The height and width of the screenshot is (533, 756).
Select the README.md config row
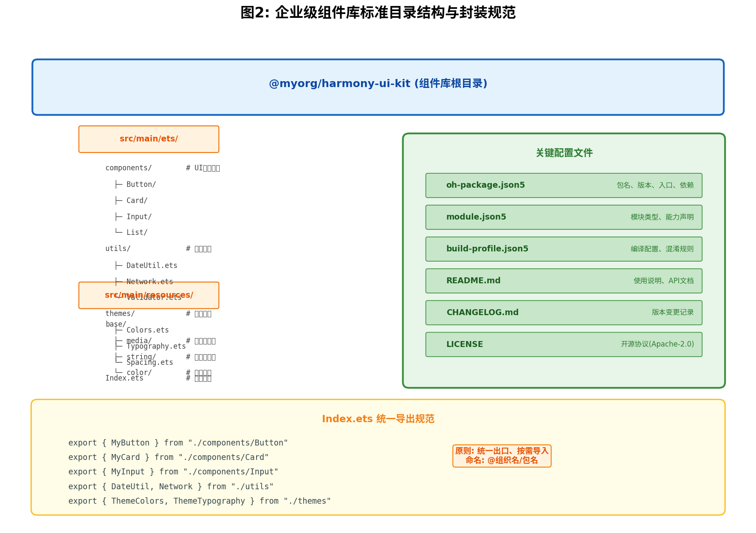point(564,281)
